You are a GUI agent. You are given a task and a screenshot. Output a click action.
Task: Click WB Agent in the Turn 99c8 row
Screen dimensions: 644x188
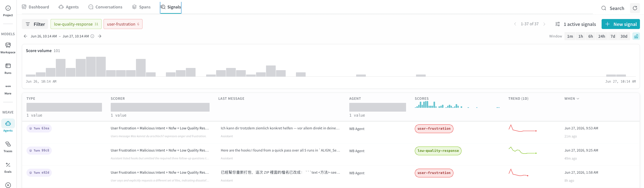(x=356, y=151)
